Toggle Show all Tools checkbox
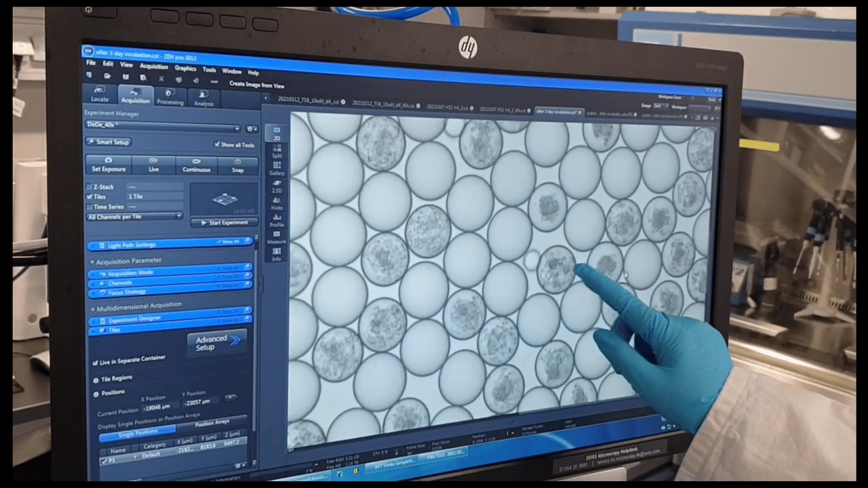This screenshot has height=488, width=868. pyautogui.click(x=217, y=144)
